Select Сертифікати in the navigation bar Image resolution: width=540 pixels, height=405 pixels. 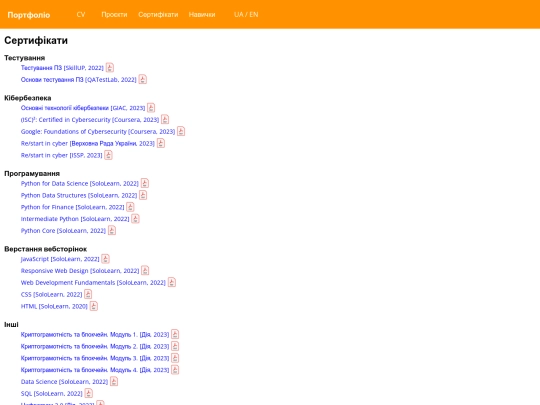point(158,14)
